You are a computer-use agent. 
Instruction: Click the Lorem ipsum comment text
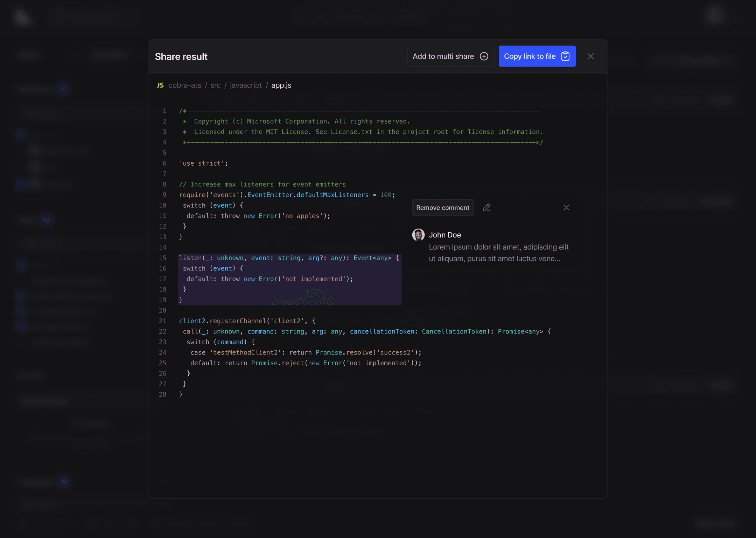(x=499, y=253)
